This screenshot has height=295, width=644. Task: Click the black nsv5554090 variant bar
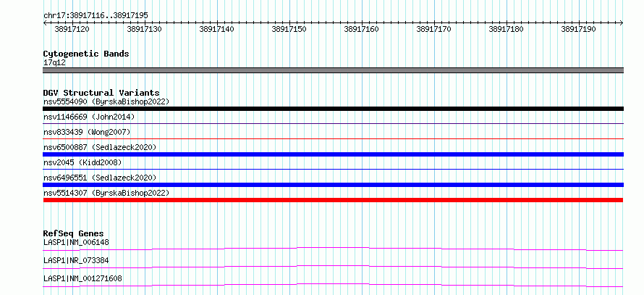[x=333, y=109]
